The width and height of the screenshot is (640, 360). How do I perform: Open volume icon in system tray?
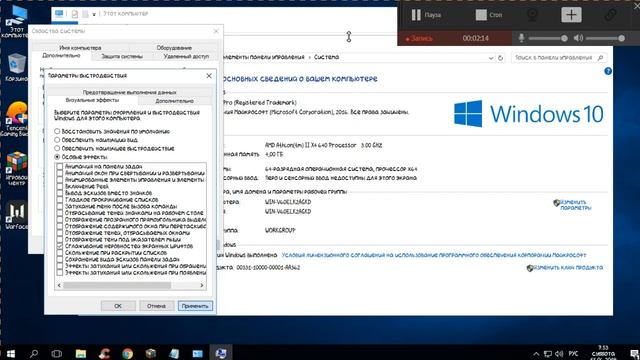coord(559,354)
